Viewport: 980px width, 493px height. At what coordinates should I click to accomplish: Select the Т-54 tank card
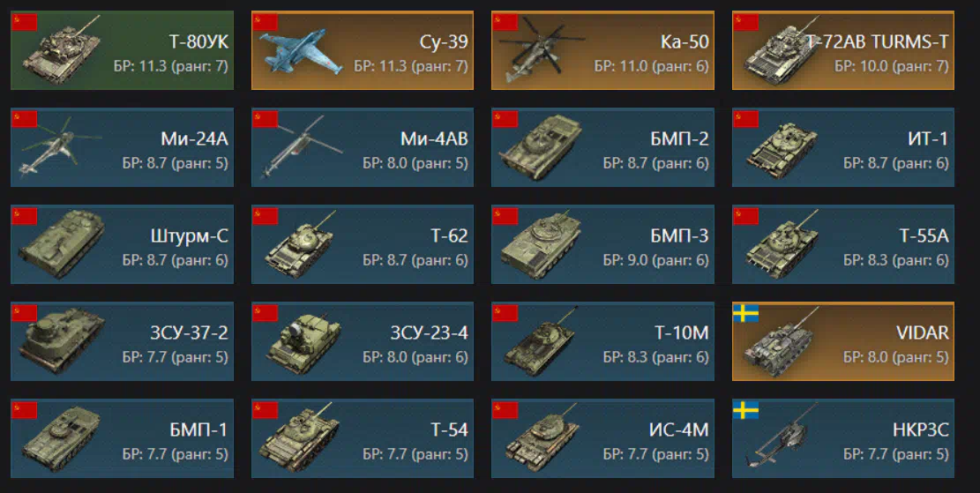[x=363, y=438]
